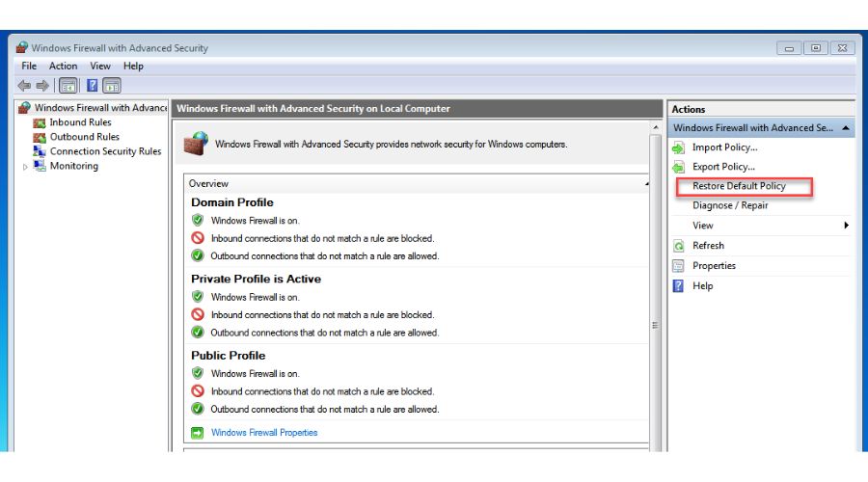
Task: Click the Back arrow toolbar icon
Action: (x=24, y=86)
